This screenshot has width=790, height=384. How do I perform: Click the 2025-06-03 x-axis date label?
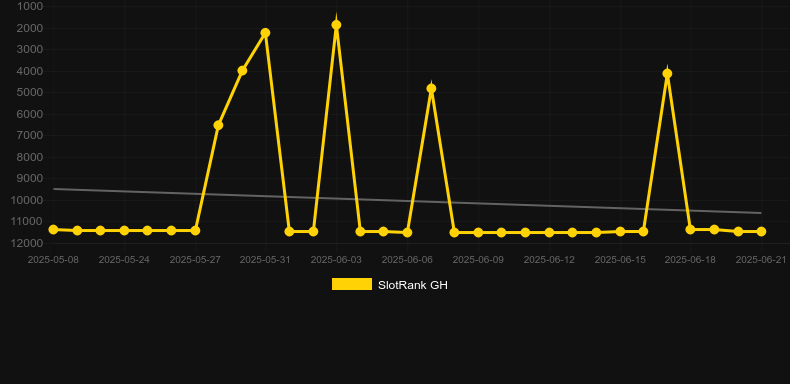point(336,260)
